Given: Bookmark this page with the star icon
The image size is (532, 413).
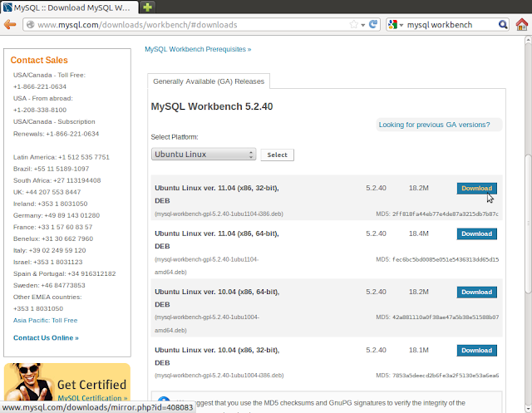Looking at the screenshot, I should click(353, 24).
